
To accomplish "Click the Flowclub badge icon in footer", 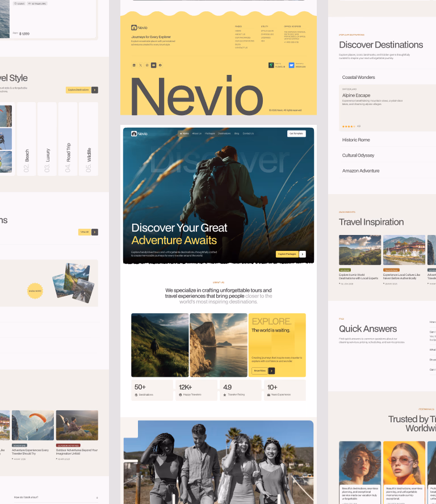I will pyautogui.click(x=271, y=65).
